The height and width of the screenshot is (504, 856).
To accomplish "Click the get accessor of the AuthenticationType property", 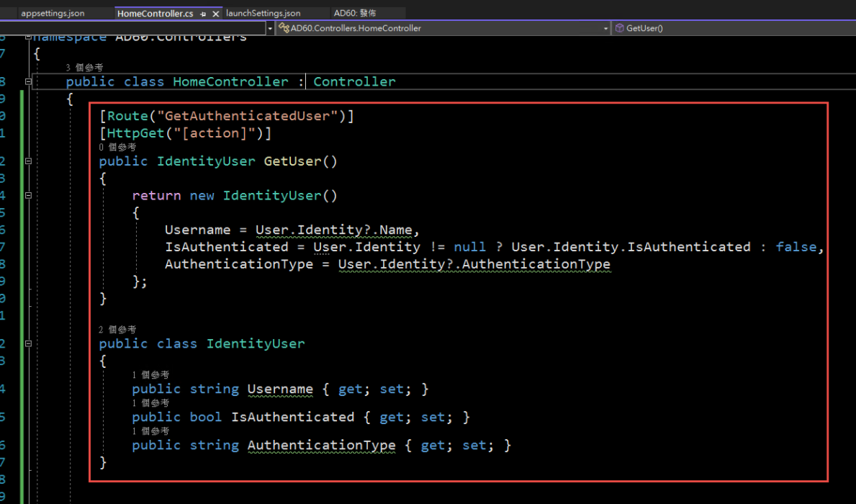I will (x=433, y=446).
